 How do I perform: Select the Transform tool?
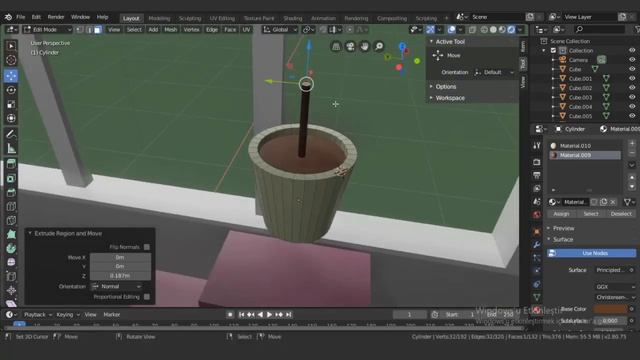11,118
